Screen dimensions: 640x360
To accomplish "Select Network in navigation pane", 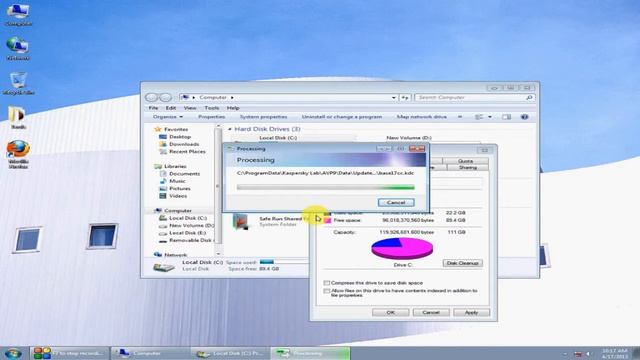I will [176, 255].
